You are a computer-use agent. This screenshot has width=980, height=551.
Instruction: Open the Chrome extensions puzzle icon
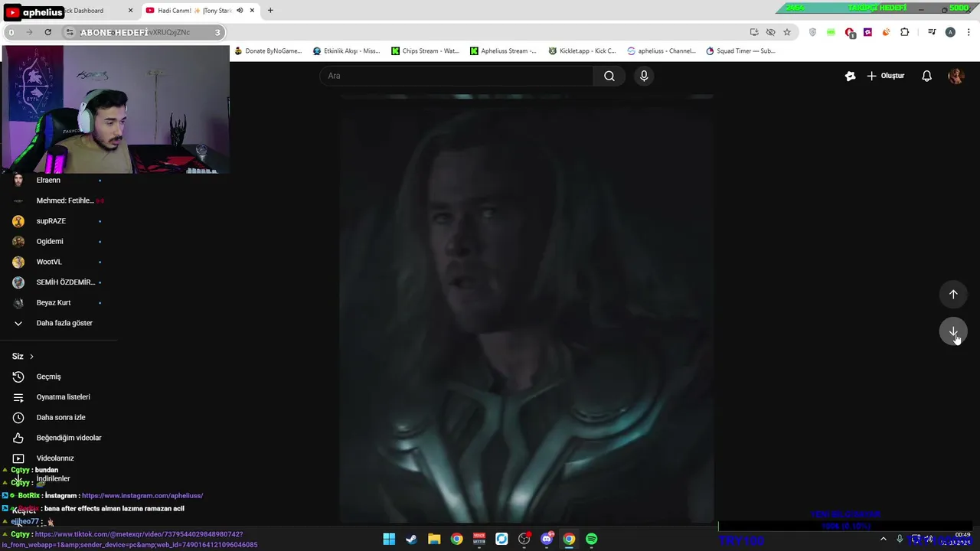pyautogui.click(x=905, y=32)
